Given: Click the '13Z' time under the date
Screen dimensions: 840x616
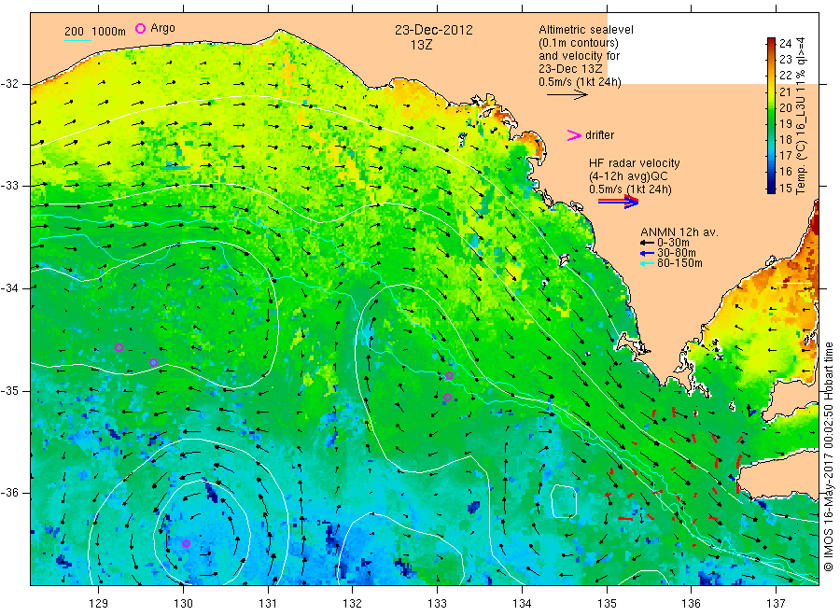Looking at the screenshot, I should (421, 45).
